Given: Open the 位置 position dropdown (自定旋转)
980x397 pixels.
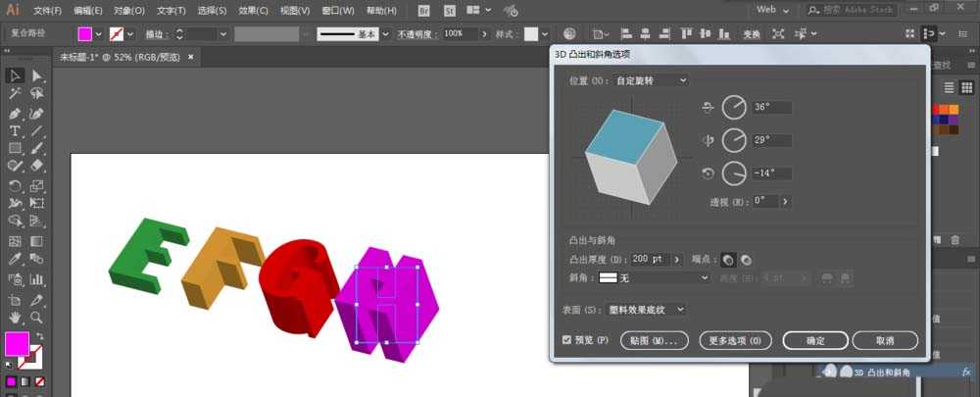Looking at the screenshot, I should click(x=651, y=80).
